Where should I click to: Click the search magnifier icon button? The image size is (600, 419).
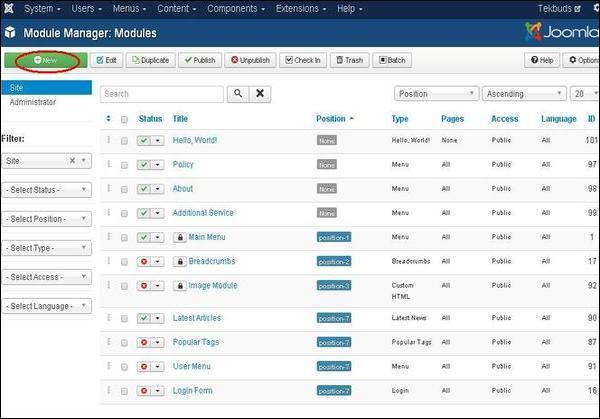coord(238,94)
